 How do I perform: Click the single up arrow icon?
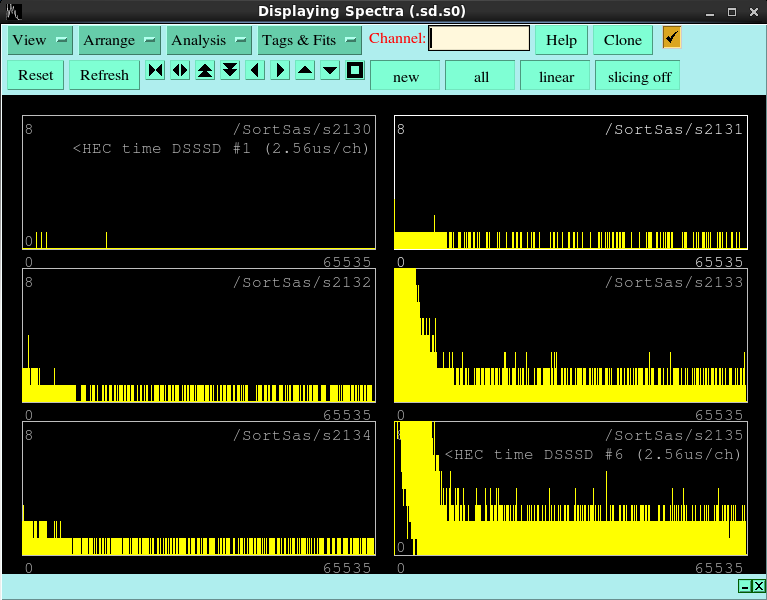click(305, 70)
